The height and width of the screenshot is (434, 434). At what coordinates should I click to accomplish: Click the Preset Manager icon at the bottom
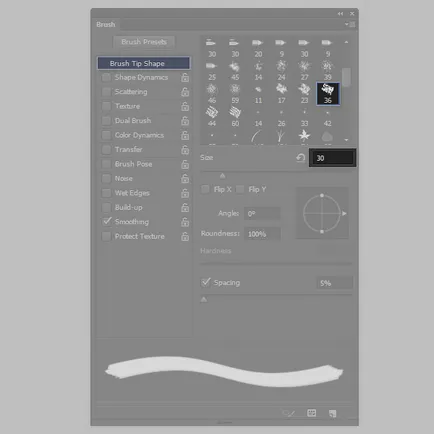tap(312, 413)
